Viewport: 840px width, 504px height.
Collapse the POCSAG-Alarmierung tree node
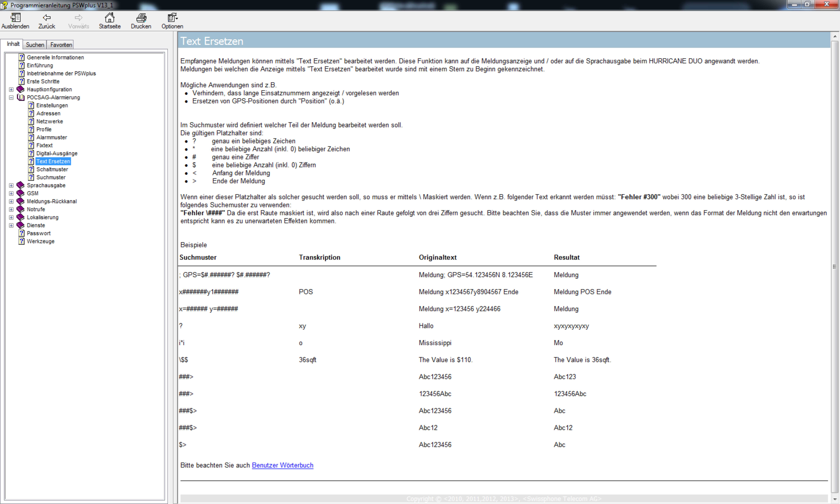click(11, 97)
